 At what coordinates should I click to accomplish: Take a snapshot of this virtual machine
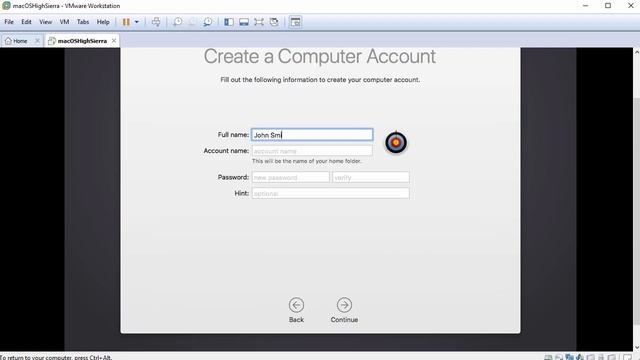177,22
